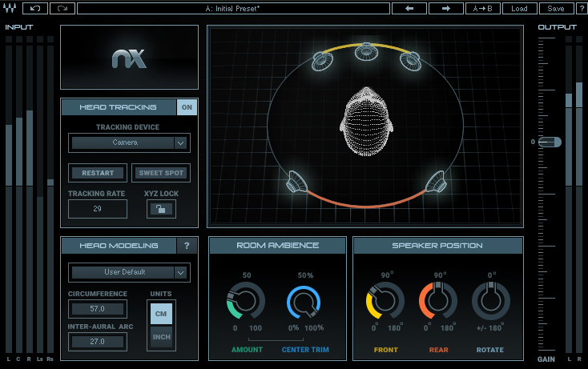588x369 pixels.
Task: Click the User Default dropdown arrow
Action: 181,272
